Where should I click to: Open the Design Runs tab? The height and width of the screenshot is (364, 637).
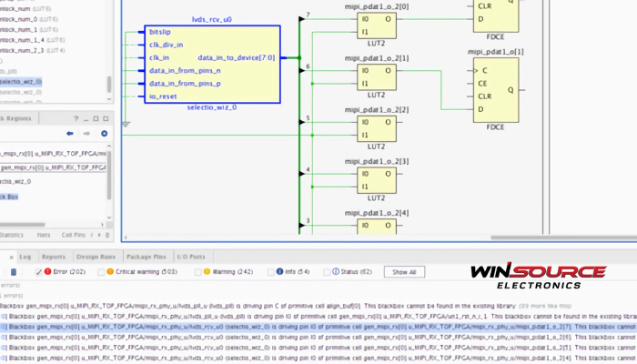point(96,257)
